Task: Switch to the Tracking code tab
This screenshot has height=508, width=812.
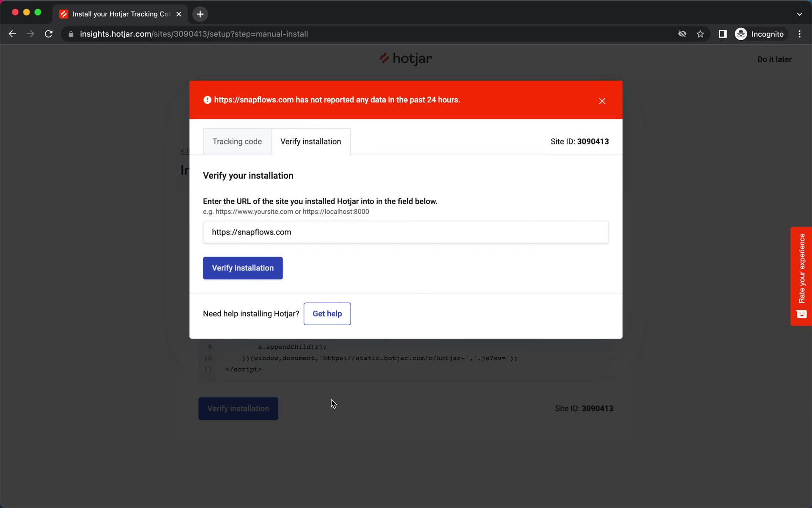Action: click(x=237, y=141)
